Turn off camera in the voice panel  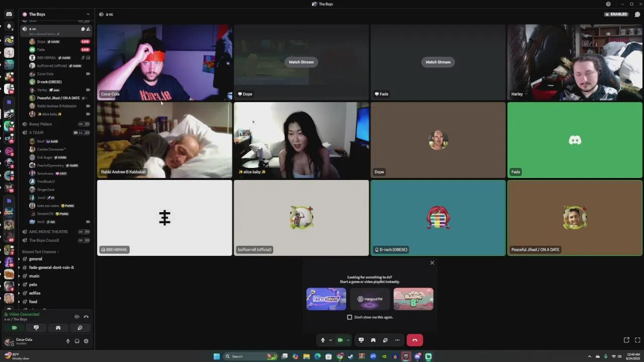14,328
